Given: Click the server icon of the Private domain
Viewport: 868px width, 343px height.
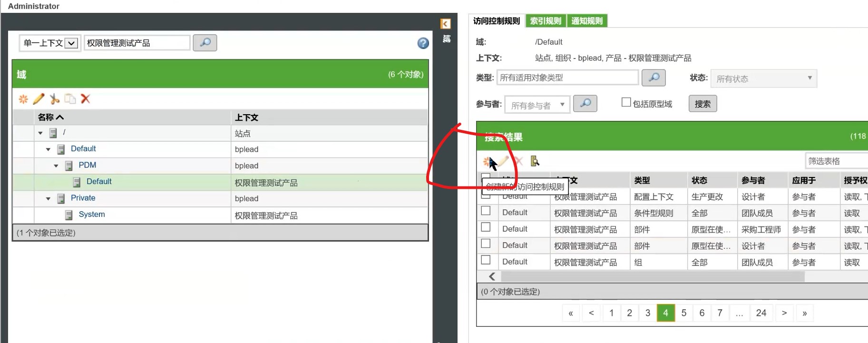Looking at the screenshot, I should point(61,198).
